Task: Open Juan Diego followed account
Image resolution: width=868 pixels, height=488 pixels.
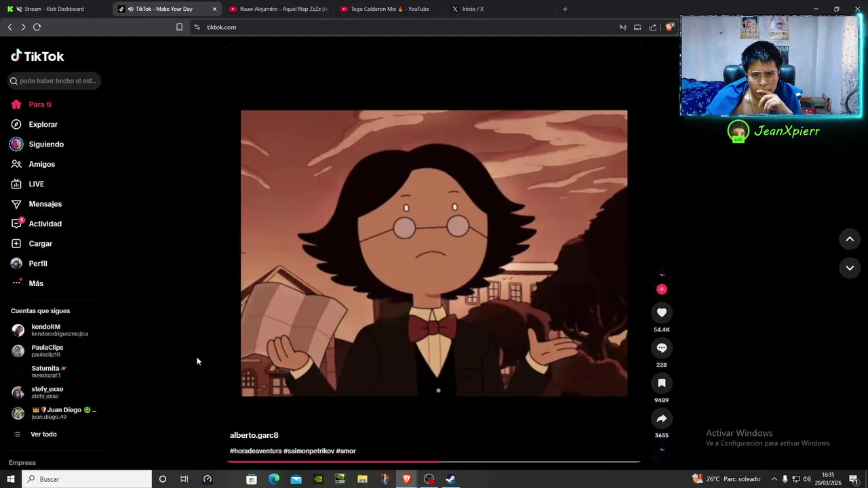Action: point(53,413)
